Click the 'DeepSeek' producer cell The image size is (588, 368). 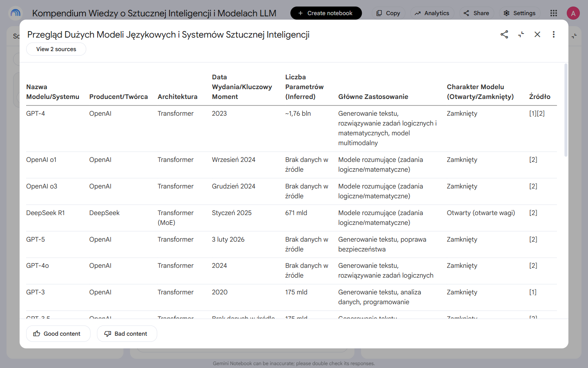point(105,213)
